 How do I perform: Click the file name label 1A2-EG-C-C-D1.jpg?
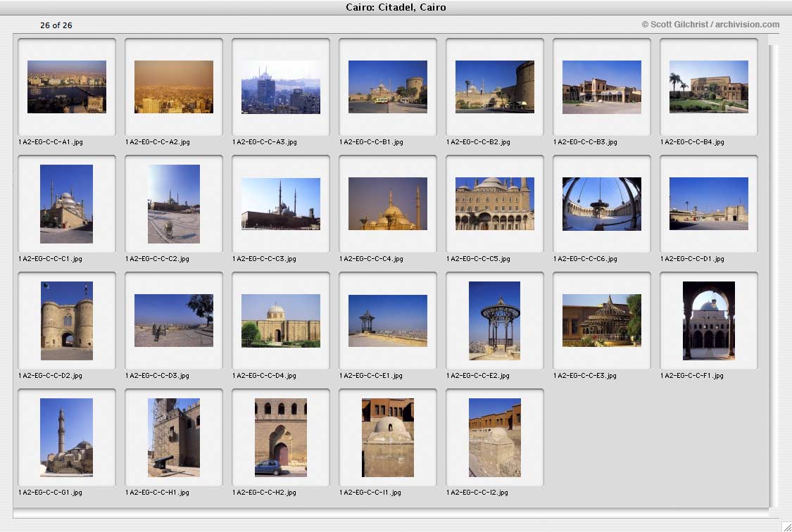coord(693,259)
